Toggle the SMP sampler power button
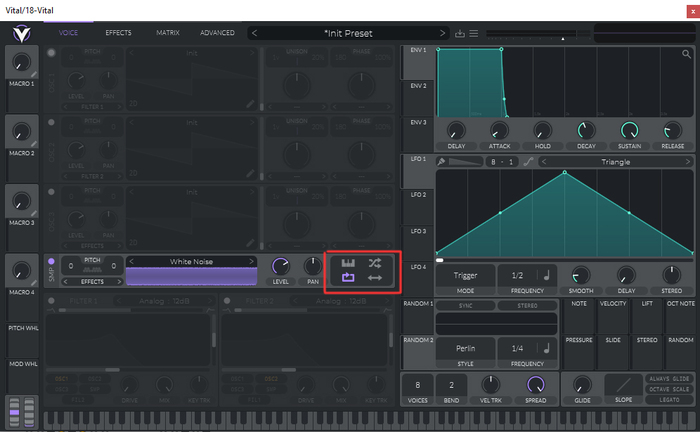 pos(52,262)
